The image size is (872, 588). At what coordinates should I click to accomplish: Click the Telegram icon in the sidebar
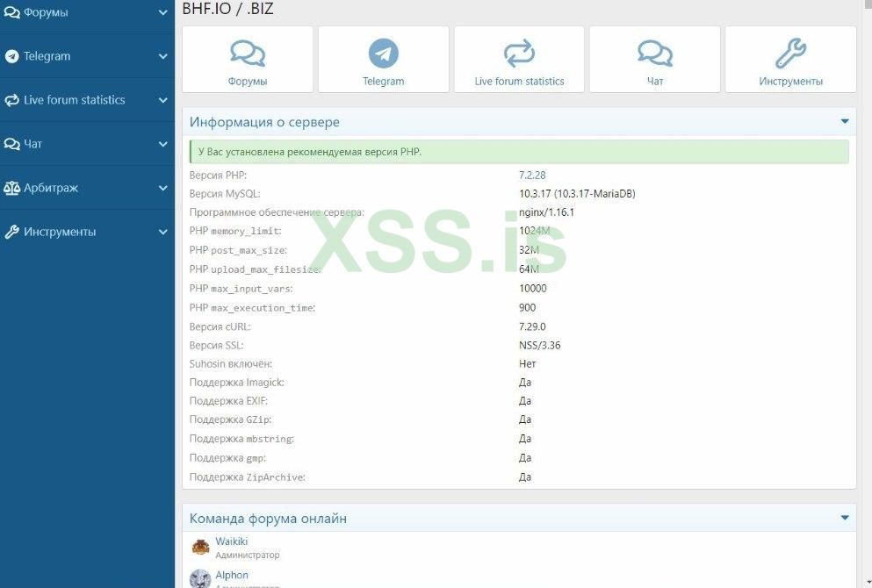point(11,56)
